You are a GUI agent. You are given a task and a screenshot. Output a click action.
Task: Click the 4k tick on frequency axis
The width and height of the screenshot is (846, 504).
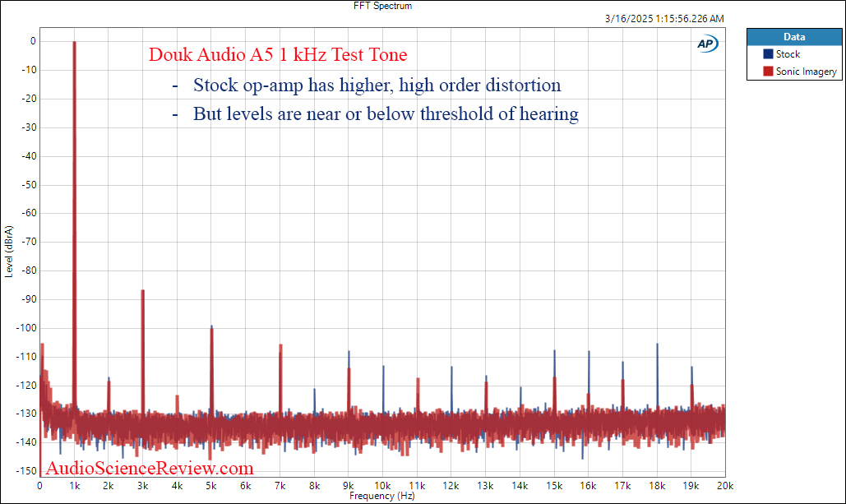click(177, 486)
